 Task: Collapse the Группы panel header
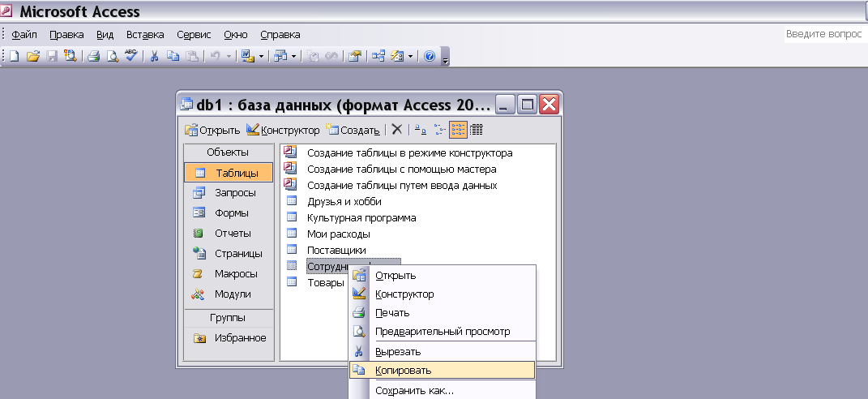228,318
